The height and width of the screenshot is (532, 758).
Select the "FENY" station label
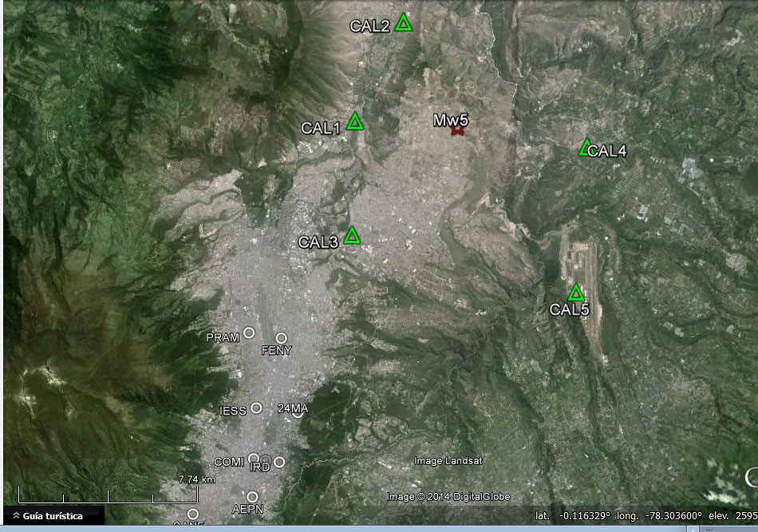277,350
